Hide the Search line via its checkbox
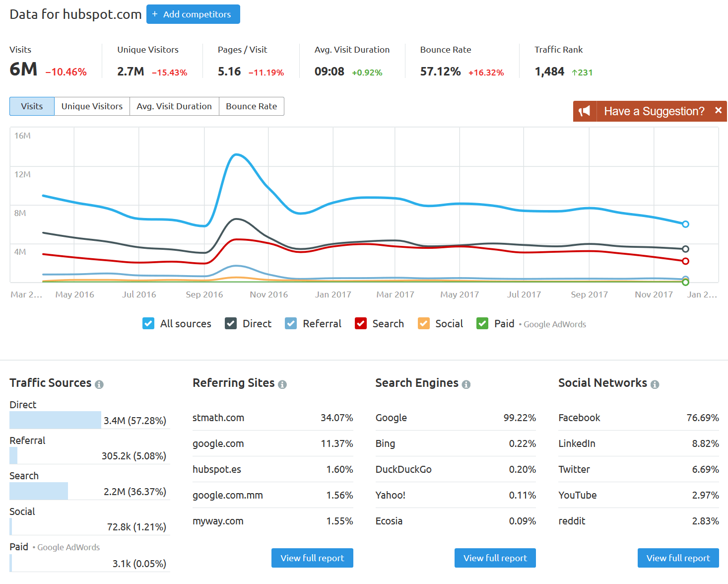Image resolution: width=728 pixels, height=584 pixels. (x=361, y=324)
